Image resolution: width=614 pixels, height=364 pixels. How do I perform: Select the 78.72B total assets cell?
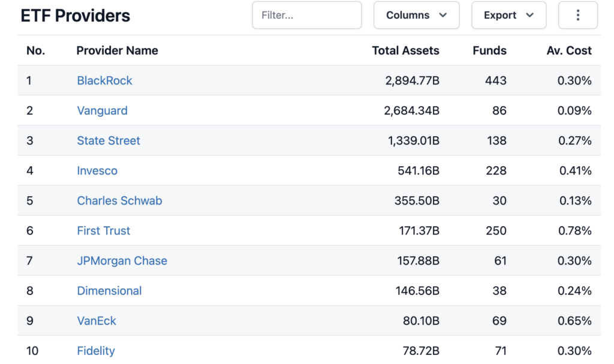tap(421, 351)
